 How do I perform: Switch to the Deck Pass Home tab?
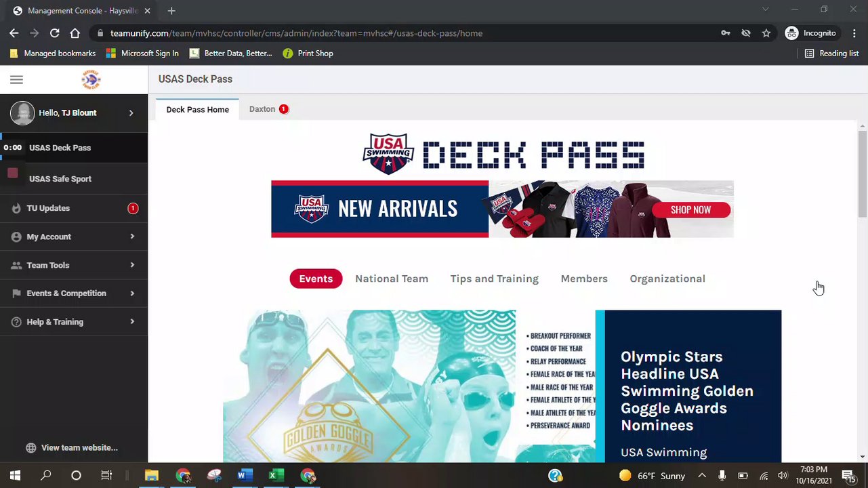197,110
